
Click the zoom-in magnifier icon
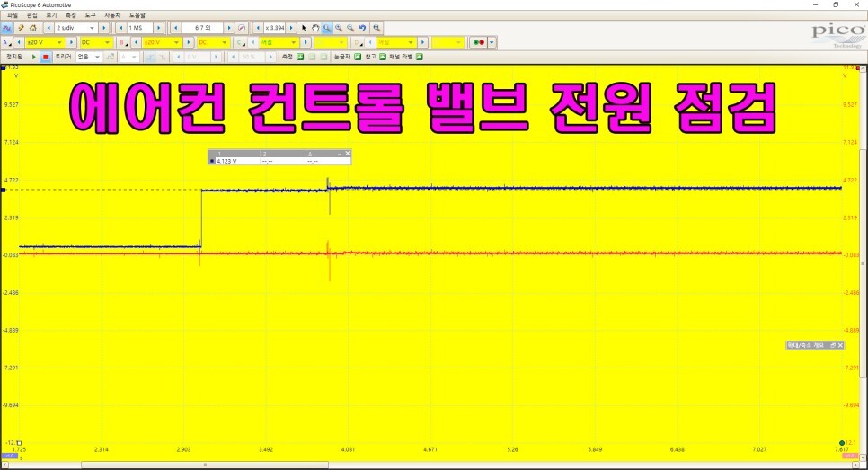(x=339, y=28)
